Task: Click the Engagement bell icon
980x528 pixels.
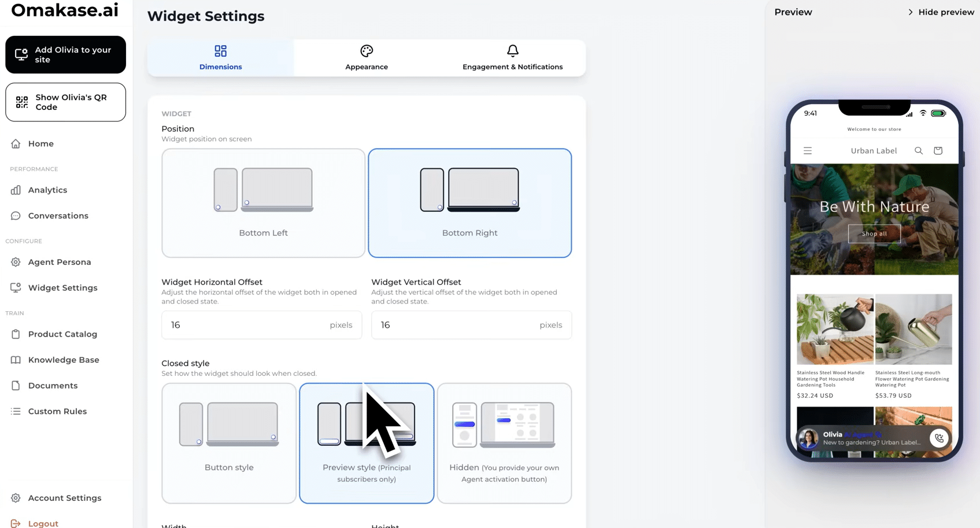Action: (513, 51)
